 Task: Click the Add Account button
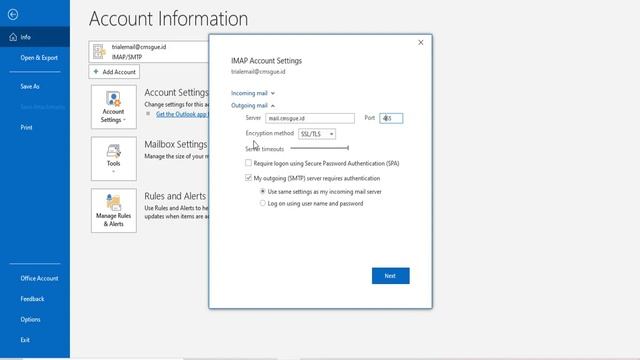point(114,72)
